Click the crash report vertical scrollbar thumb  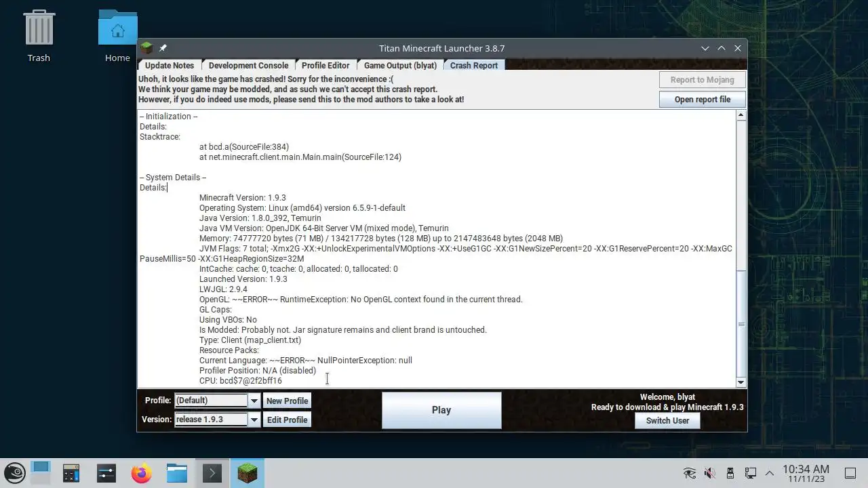tap(741, 324)
